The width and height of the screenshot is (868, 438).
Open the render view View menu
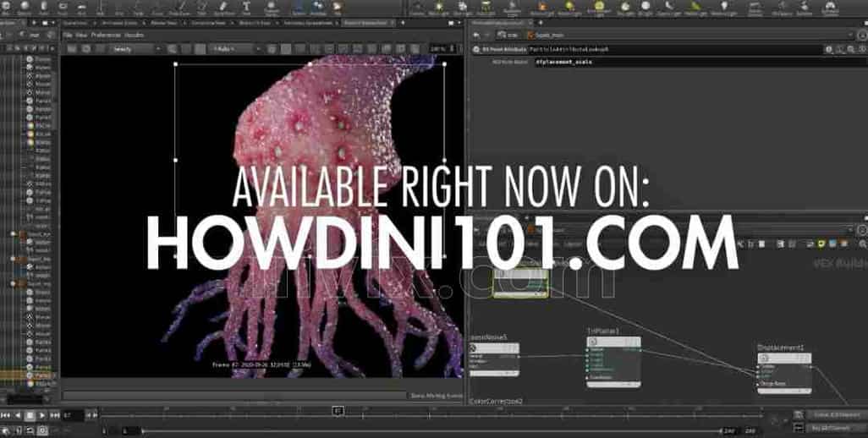click(x=81, y=35)
